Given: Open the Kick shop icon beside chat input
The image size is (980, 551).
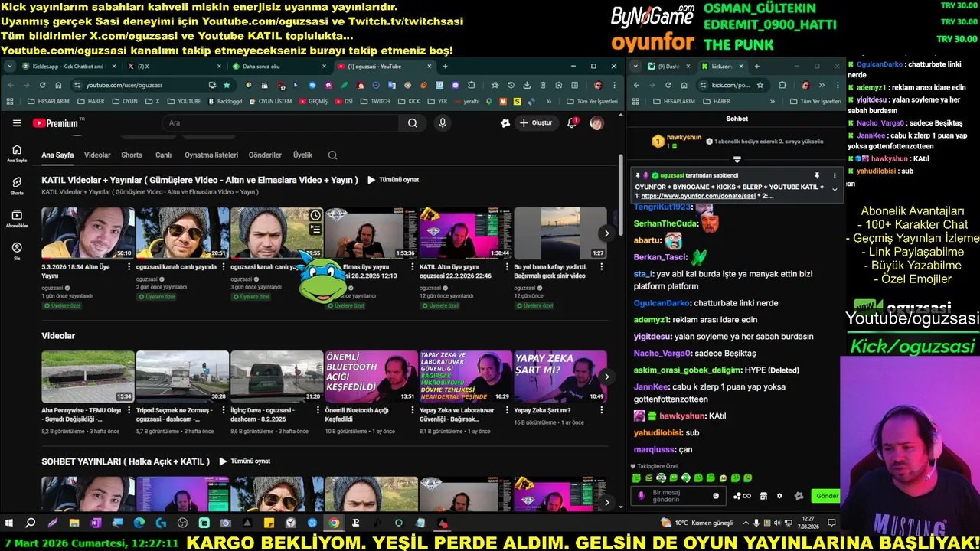Looking at the screenshot, I should (763, 496).
